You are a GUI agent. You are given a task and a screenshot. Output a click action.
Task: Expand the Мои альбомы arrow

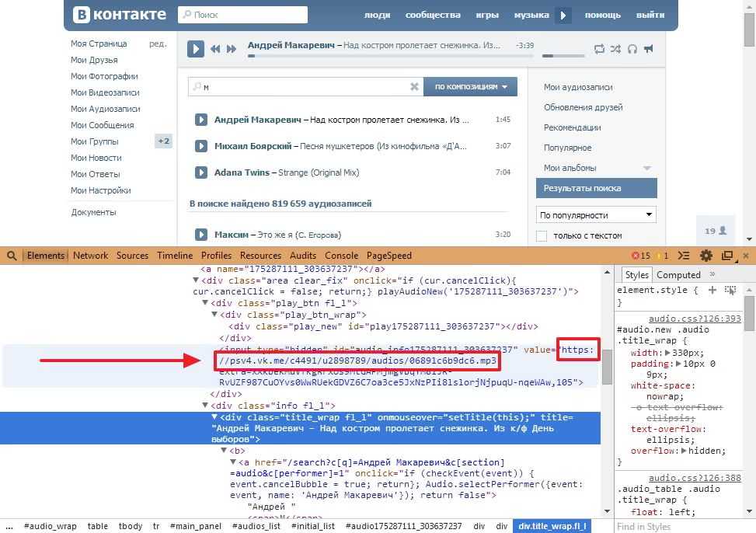pyautogui.click(x=647, y=168)
